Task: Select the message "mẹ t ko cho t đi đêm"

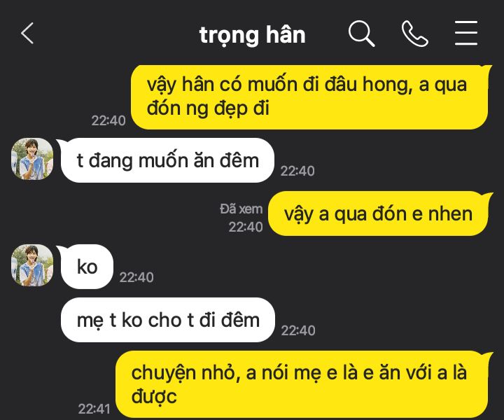Action: tap(168, 320)
